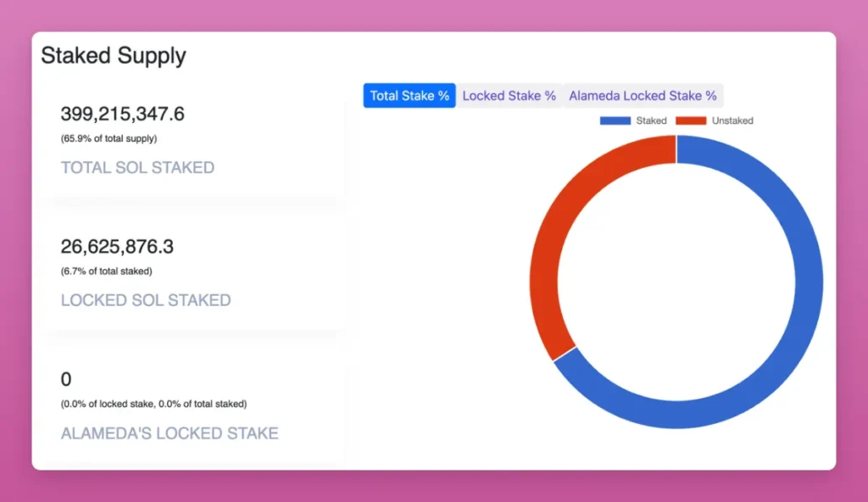Select the TOTAL SOL STAKED label
Screen dimensions: 868x502
pos(137,168)
